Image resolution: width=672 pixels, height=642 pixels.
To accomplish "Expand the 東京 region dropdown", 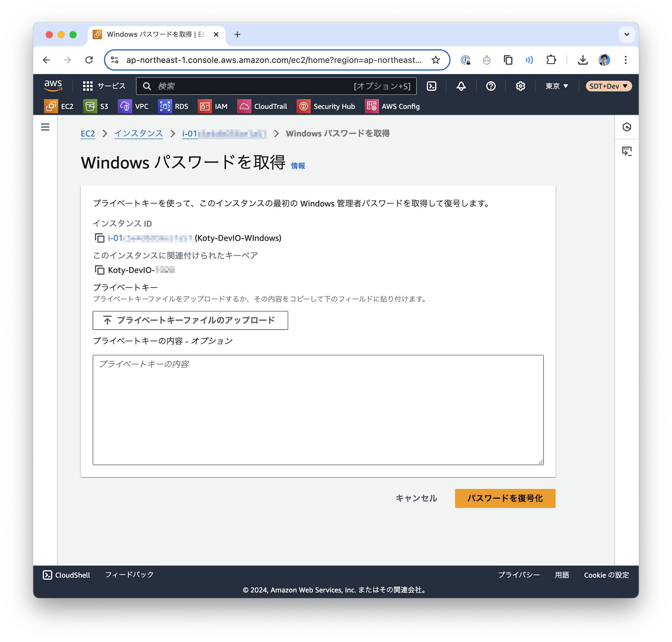I will point(556,86).
